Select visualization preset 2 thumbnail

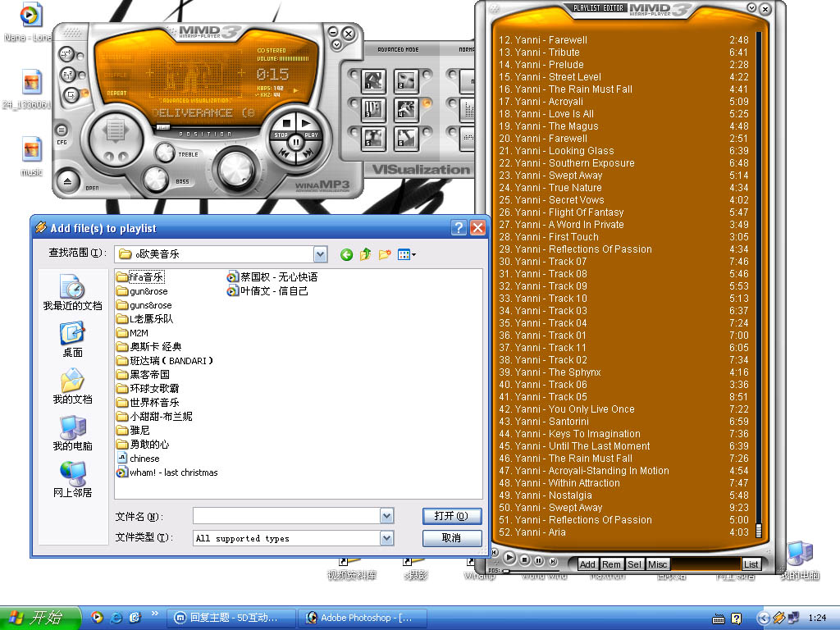pos(406,81)
